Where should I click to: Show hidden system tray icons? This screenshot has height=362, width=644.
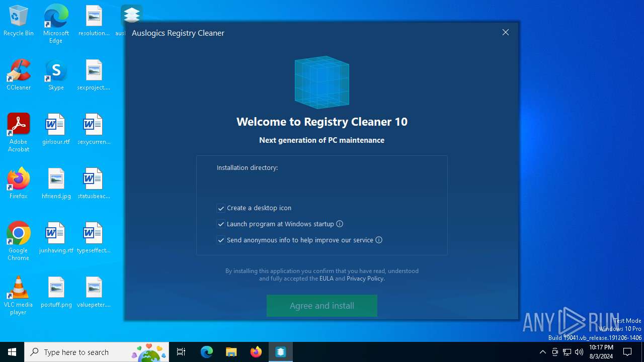click(542, 352)
